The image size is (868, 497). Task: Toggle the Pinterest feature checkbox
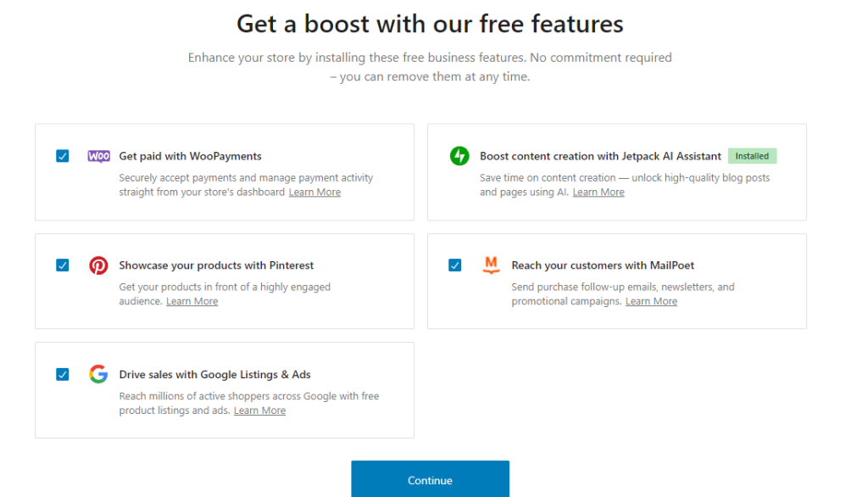point(63,265)
